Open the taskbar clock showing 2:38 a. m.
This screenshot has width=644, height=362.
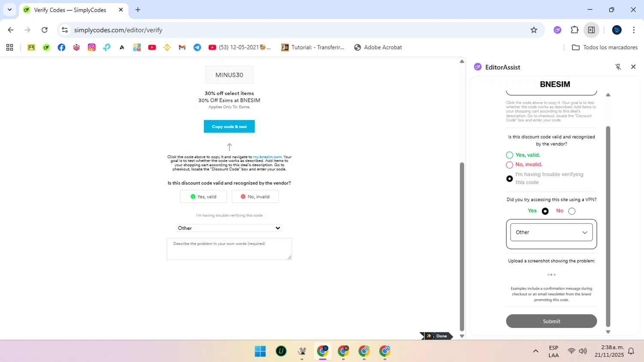[x=609, y=351]
